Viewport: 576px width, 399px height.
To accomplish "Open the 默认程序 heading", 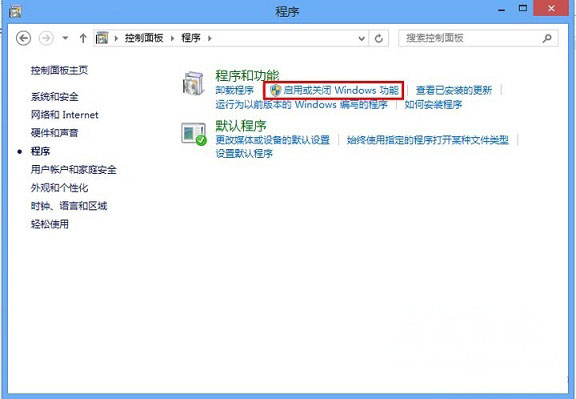I will (x=241, y=126).
